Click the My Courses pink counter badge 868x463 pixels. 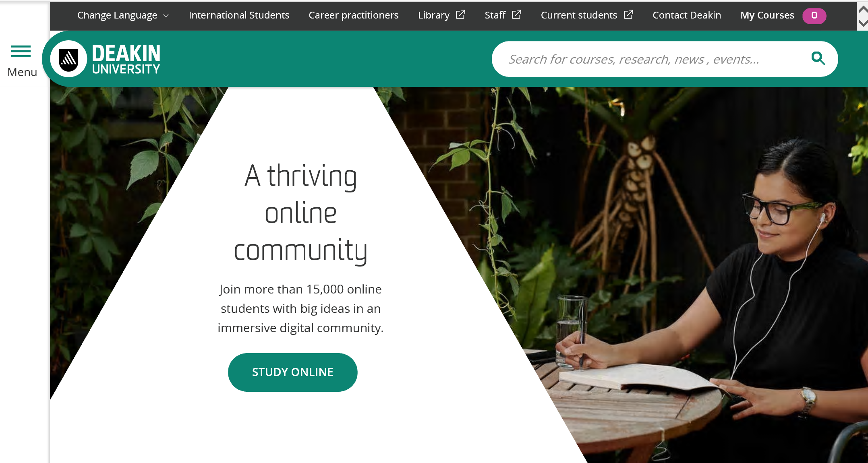point(814,16)
